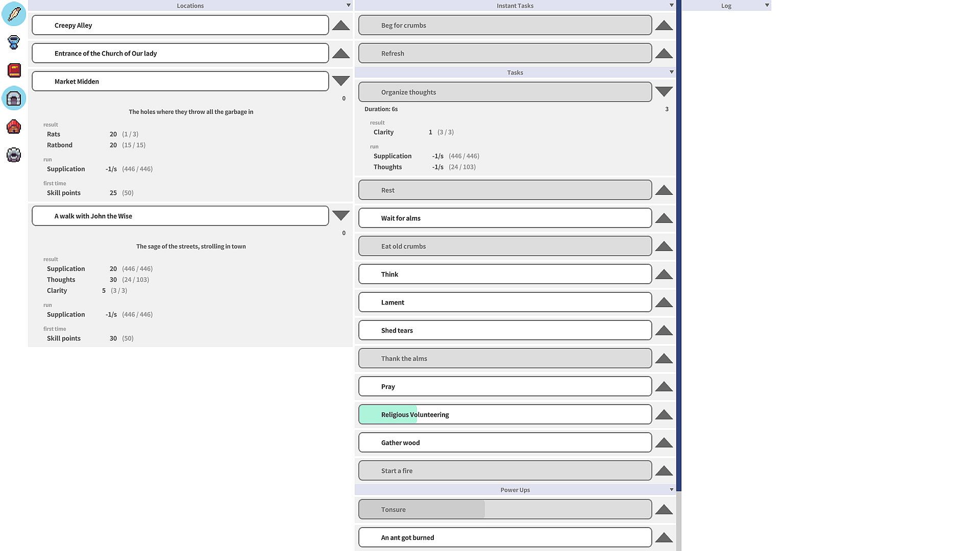This screenshot has height=551, width=980.
Task: Go to Entrance of the Church location
Action: tap(180, 53)
